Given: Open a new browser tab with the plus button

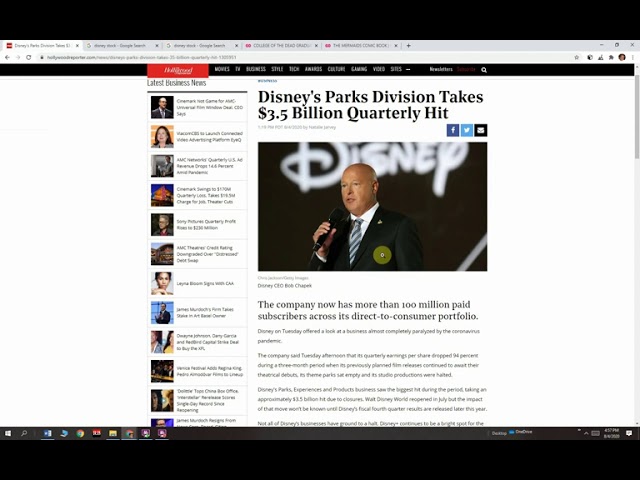Looking at the screenshot, I should click(x=408, y=45).
